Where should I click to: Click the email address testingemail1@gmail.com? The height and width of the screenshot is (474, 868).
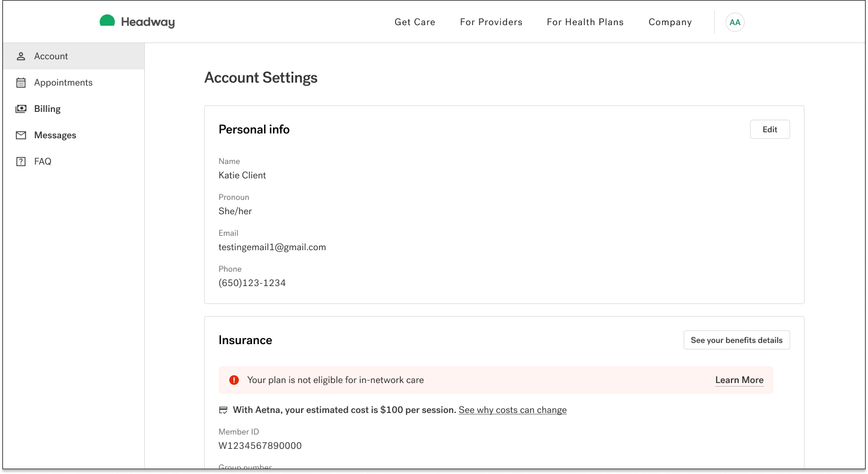pyautogui.click(x=272, y=247)
